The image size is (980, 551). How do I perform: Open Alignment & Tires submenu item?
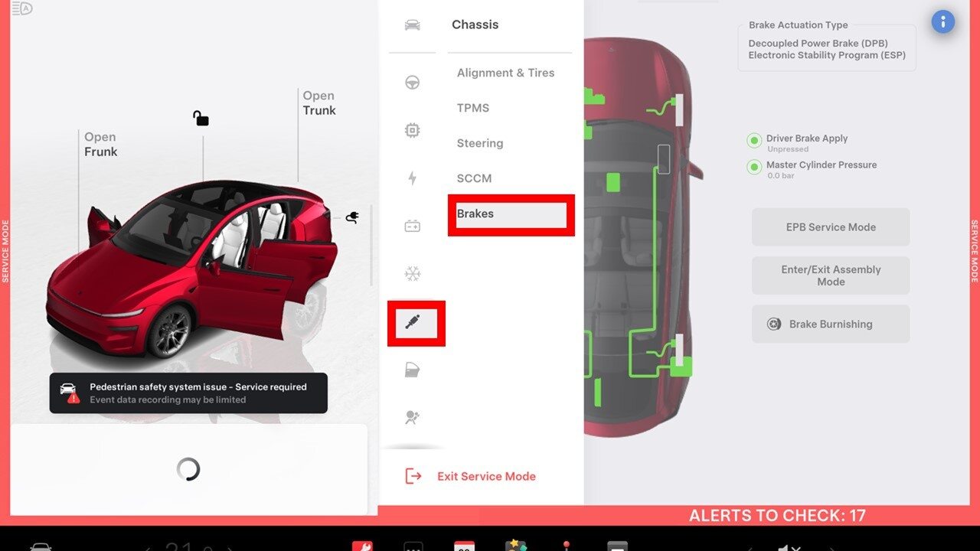(x=505, y=73)
